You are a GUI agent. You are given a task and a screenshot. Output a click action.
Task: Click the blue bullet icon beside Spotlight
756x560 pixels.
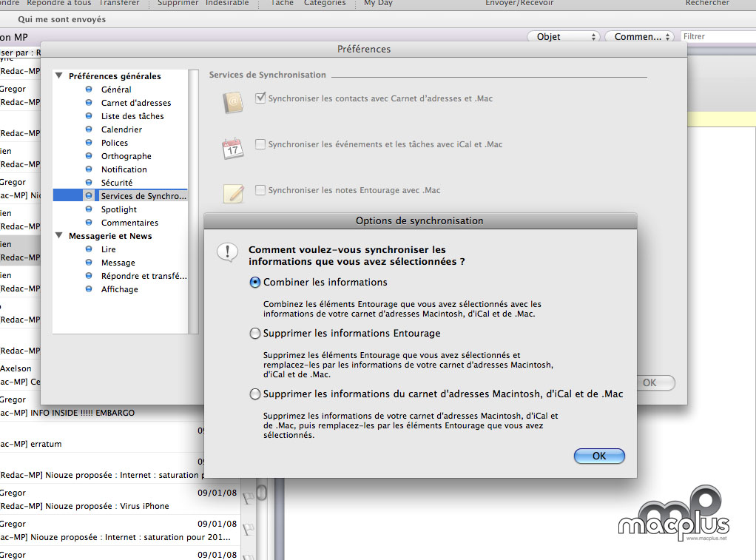89,209
